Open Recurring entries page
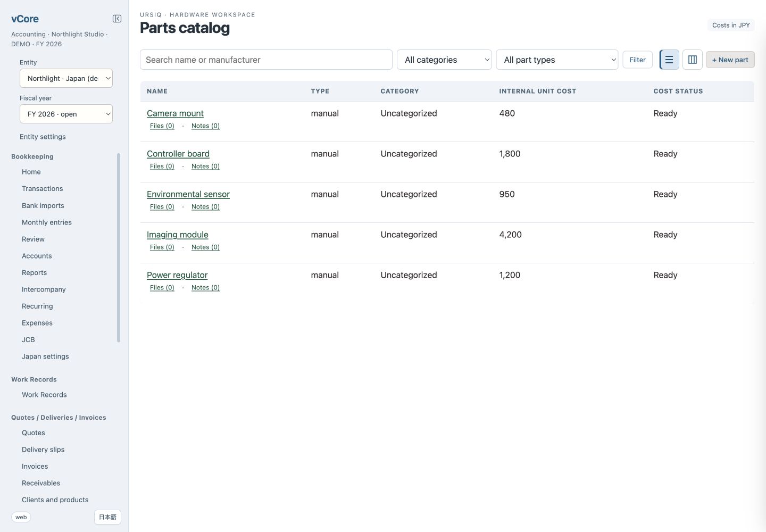 coord(37,306)
